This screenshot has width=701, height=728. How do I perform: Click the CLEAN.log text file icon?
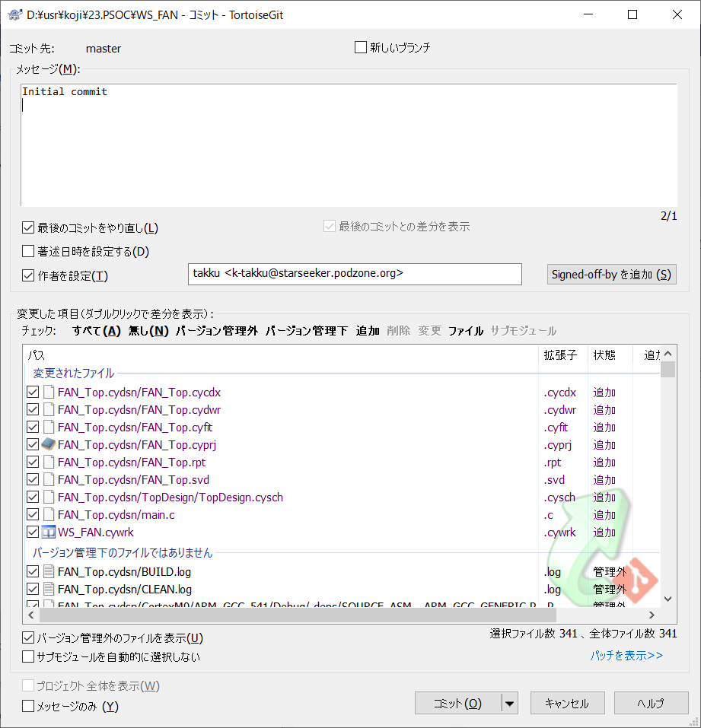49,589
